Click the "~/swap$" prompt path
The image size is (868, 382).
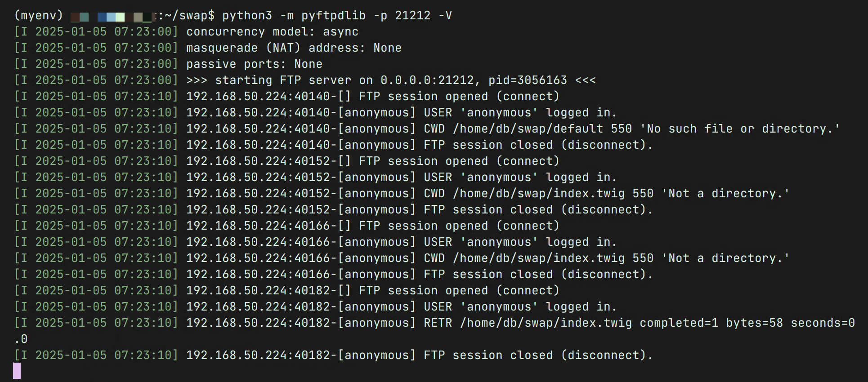189,15
